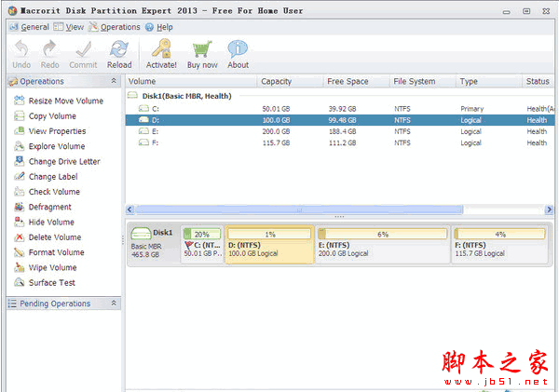Run Check Volume operation

point(48,192)
